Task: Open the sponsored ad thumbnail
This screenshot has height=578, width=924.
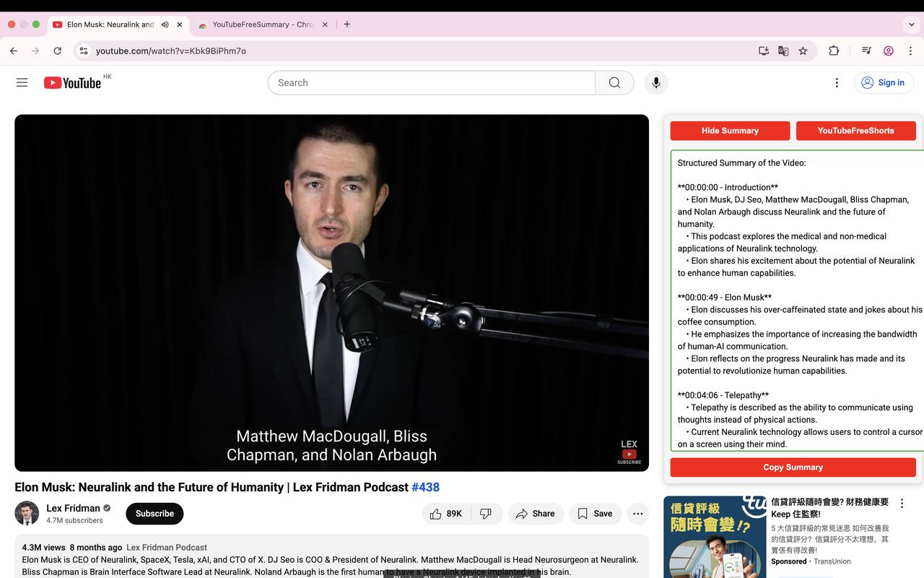Action: 715,537
